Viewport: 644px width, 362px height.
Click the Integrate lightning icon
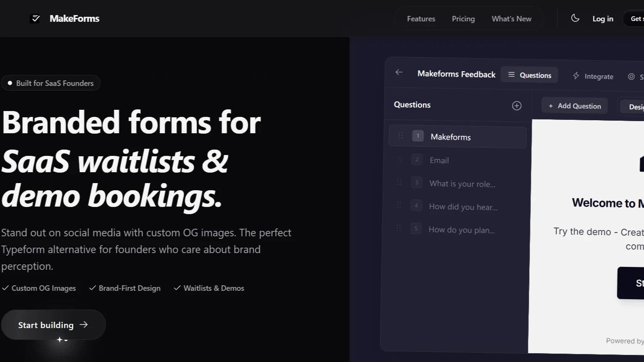point(576,76)
